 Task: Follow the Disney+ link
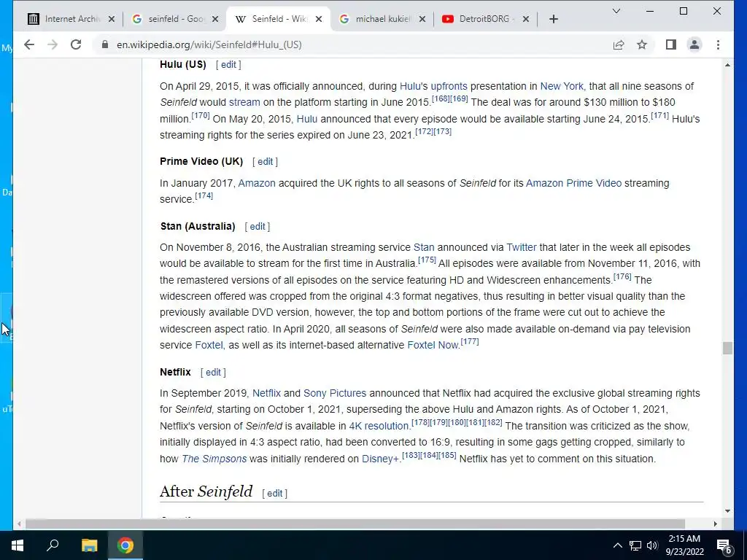click(x=380, y=459)
